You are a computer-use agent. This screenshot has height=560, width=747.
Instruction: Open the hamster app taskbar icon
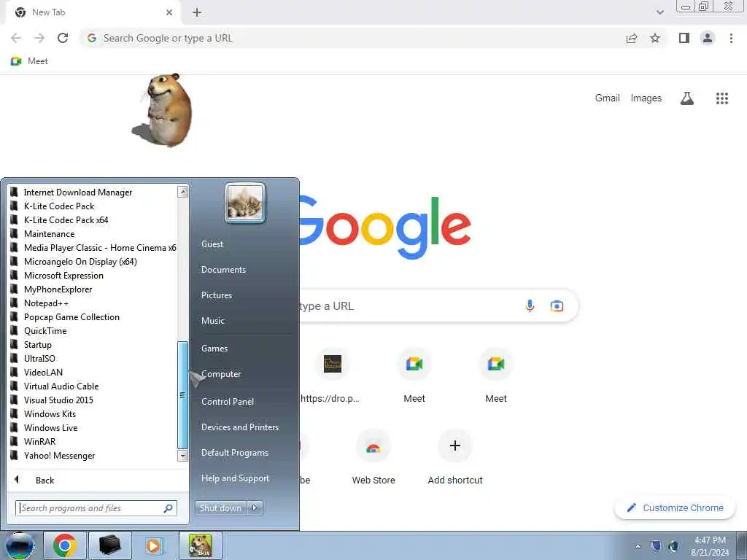pyautogui.click(x=200, y=545)
